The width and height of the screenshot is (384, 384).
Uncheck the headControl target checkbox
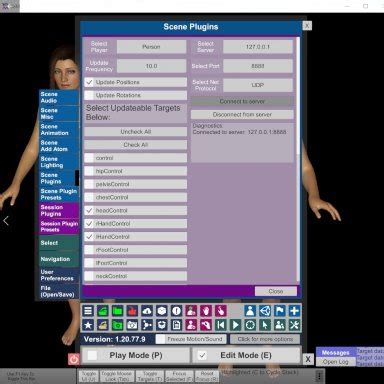point(89,210)
